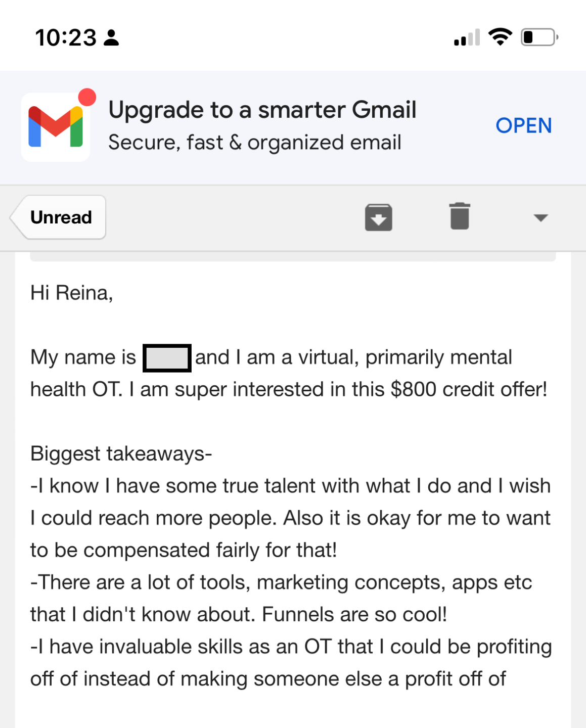Tap the "$800 credit offer!" text
The width and height of the screenshot is (586, 728).
(x=469, y=390)
